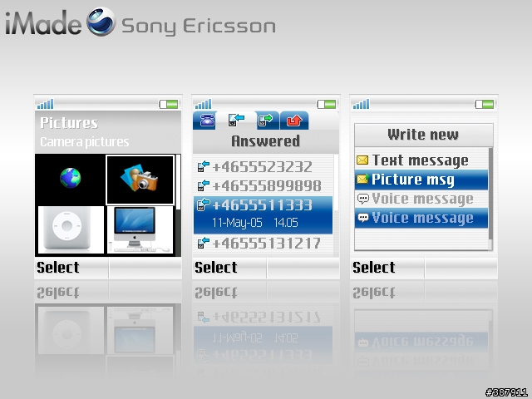Click battery icon on Answered screen
Viewport: 532px width, 399px height.
coord(327,104)
